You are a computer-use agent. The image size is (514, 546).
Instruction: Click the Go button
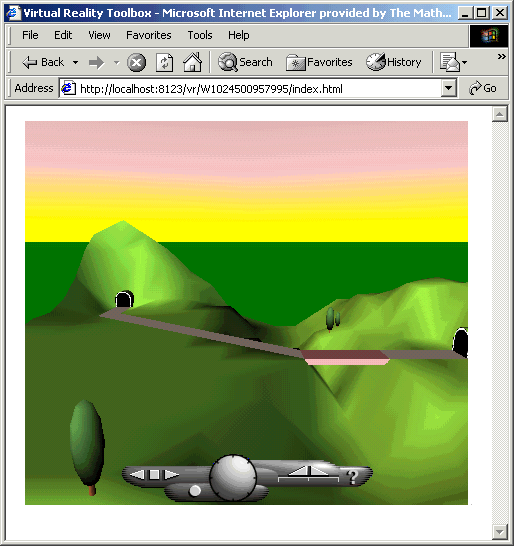click(x=483, y=88)
